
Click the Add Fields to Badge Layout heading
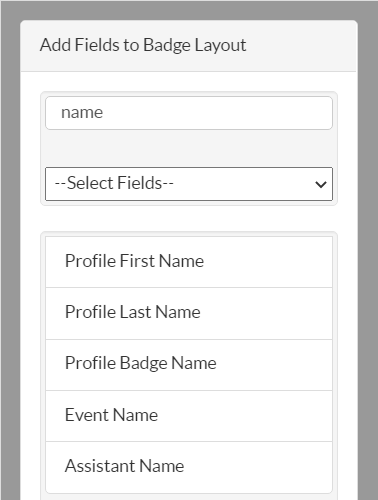point(143,45)
